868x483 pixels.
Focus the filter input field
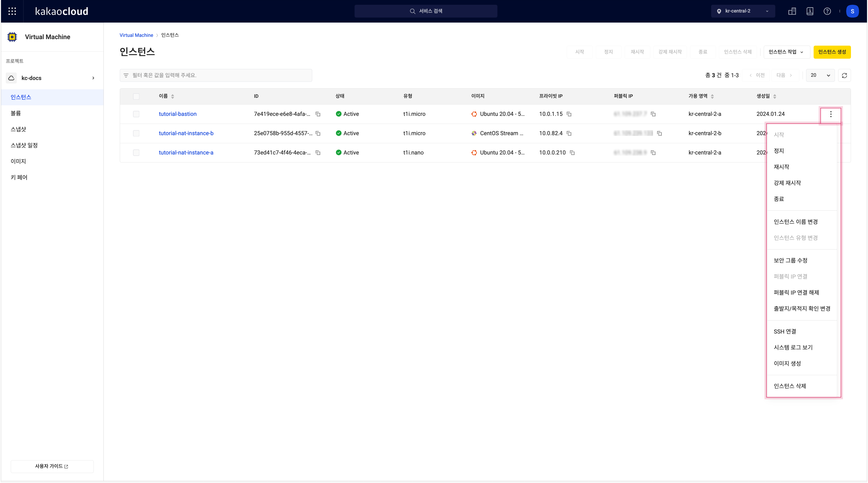(216, 75)
